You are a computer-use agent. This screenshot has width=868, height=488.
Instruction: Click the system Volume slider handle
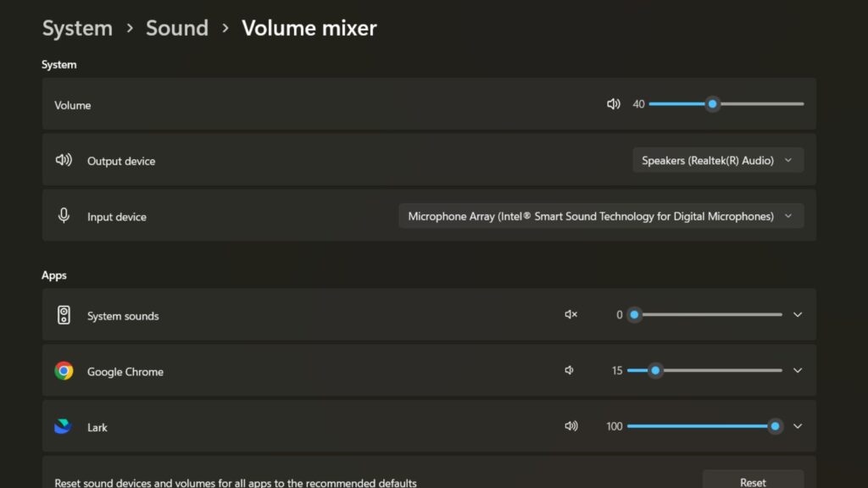pyautogui.click(x=712, y=103)
